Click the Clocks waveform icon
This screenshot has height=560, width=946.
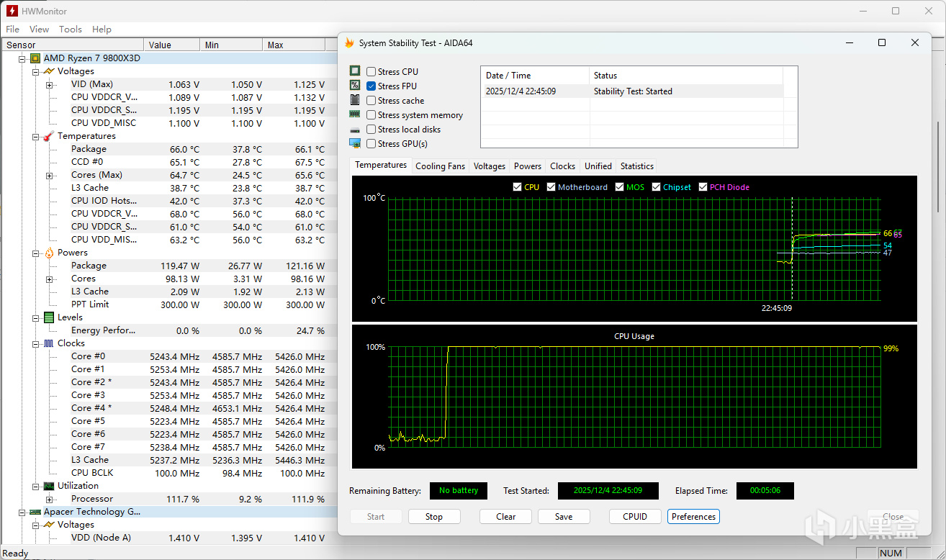(48, 343)
